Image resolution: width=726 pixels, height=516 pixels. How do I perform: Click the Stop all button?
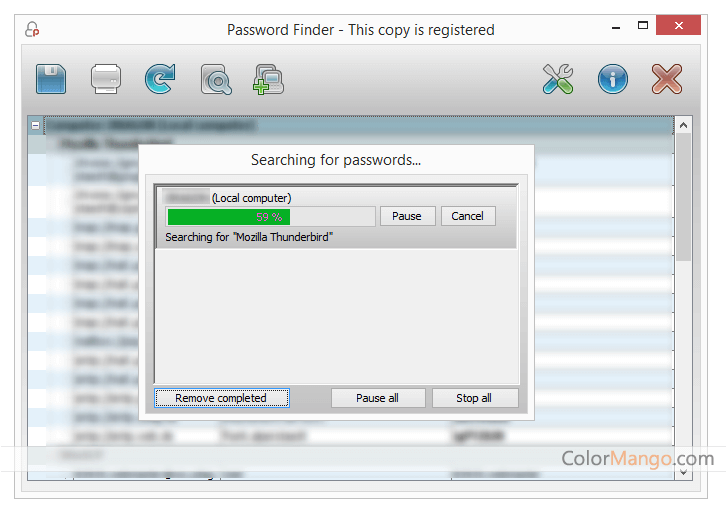pyautogui.click(x=475, y=398)
